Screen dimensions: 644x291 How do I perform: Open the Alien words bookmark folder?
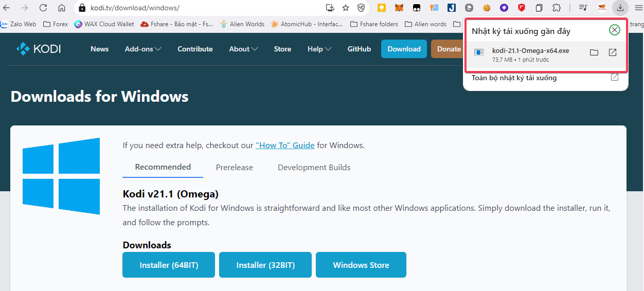[426, 24]
